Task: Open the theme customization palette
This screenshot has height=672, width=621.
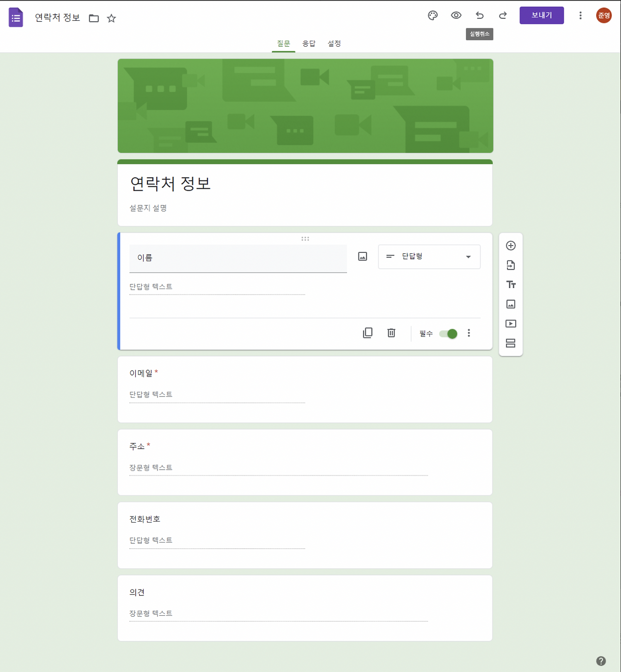Action: tap(432, 15)
